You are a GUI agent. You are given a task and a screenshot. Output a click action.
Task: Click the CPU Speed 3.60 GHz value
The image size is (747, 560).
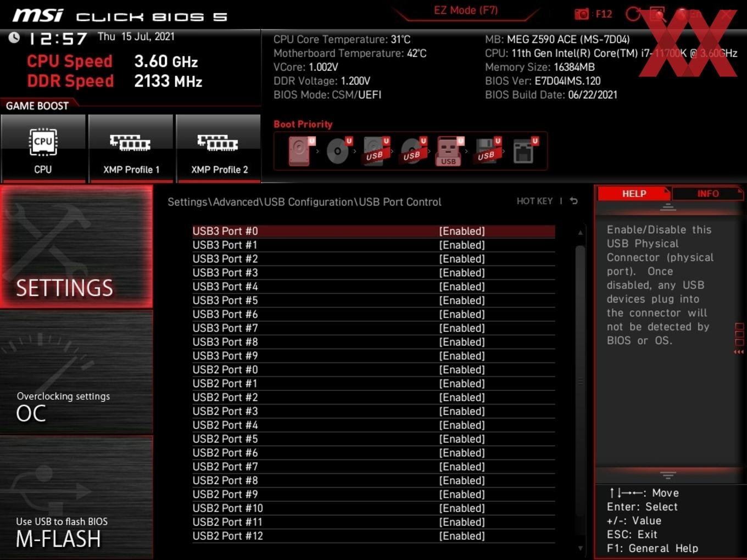point(166,61)
